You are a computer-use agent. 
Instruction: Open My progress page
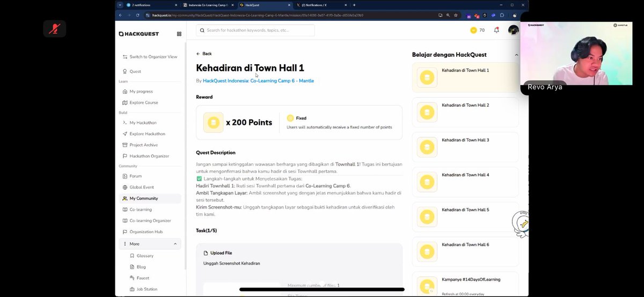[x=150, y=92]
